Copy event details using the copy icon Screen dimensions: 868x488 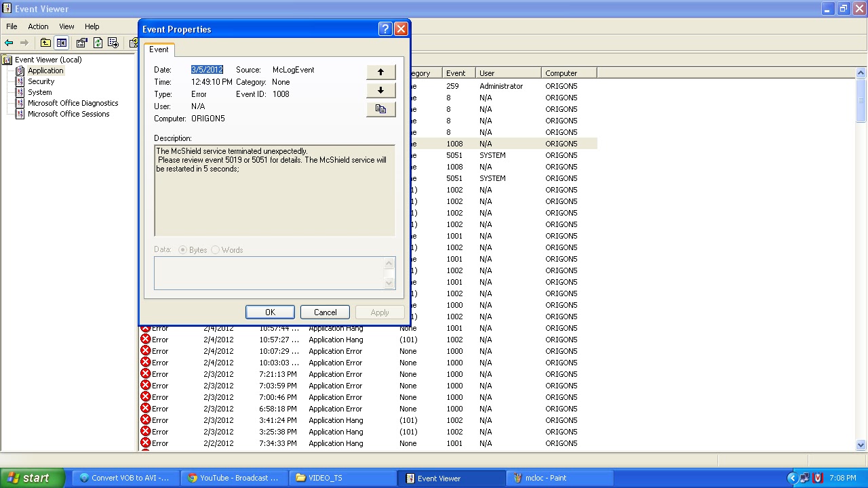[380, 108]
